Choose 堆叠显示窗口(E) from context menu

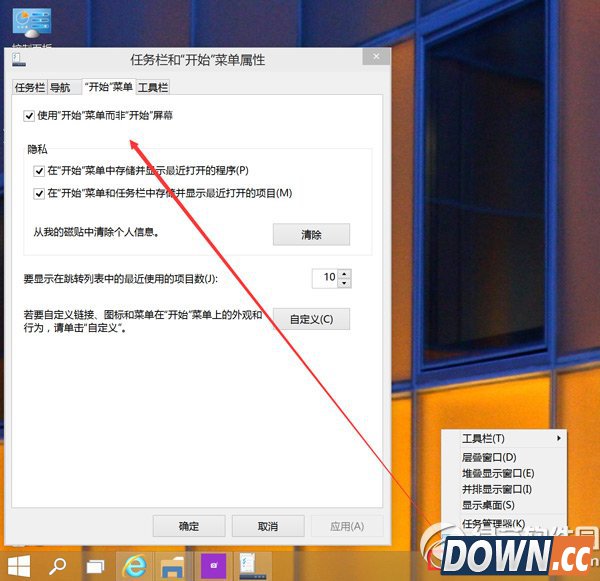click(504, 473)
